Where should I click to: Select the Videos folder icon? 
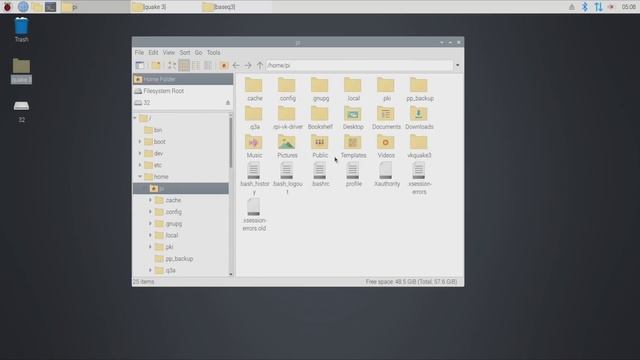coord(386,147)
